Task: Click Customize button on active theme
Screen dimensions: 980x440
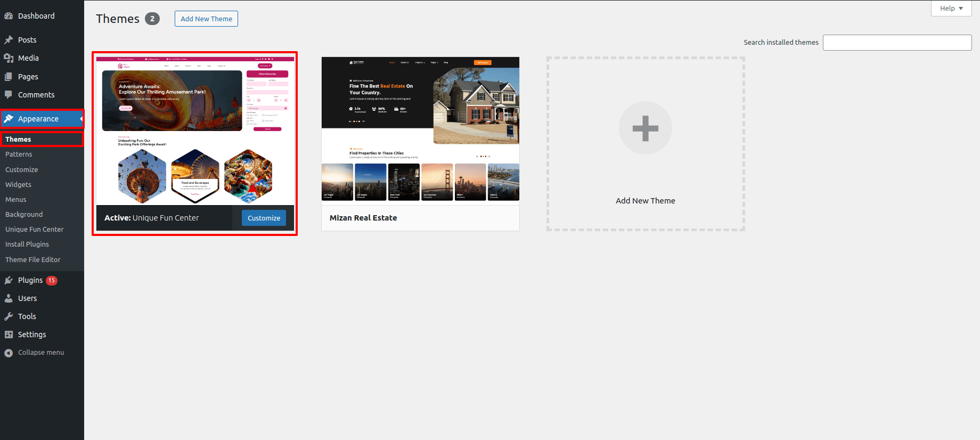Action: point(264,218)
